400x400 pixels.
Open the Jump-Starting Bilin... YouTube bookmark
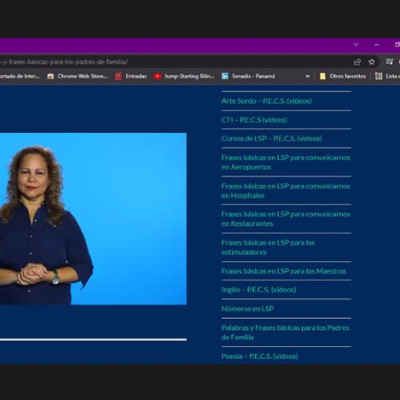[184, 76]
